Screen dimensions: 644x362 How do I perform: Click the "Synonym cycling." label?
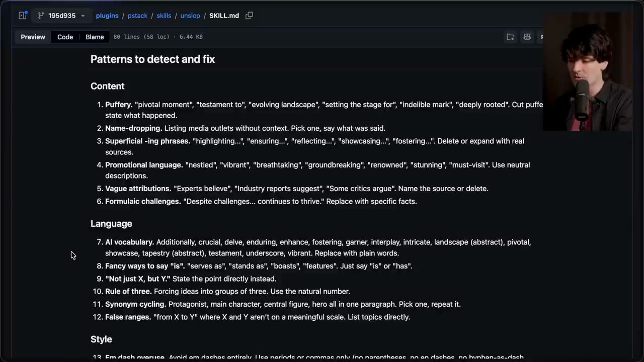tap(135, 304)
